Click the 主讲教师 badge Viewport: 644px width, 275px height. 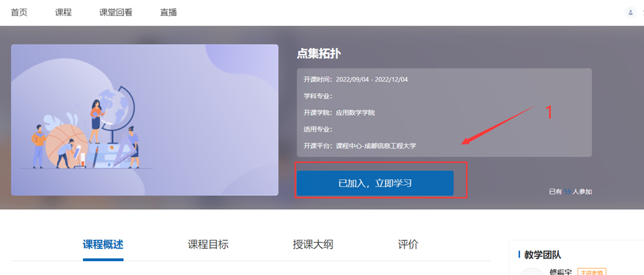591,272
